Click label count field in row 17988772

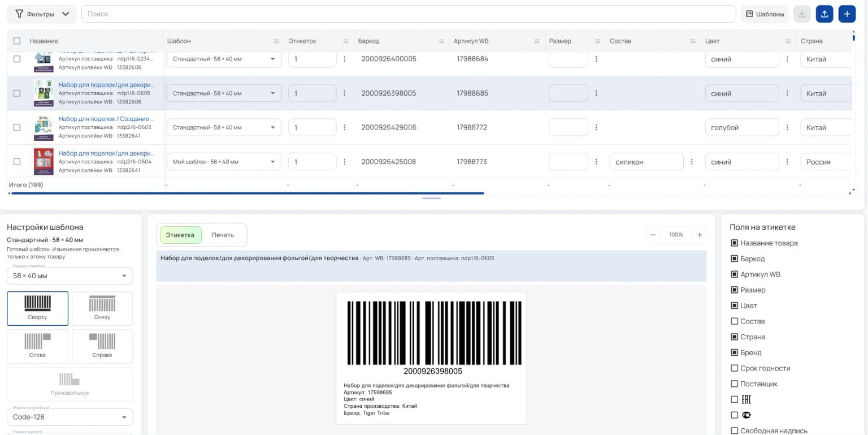312,127
